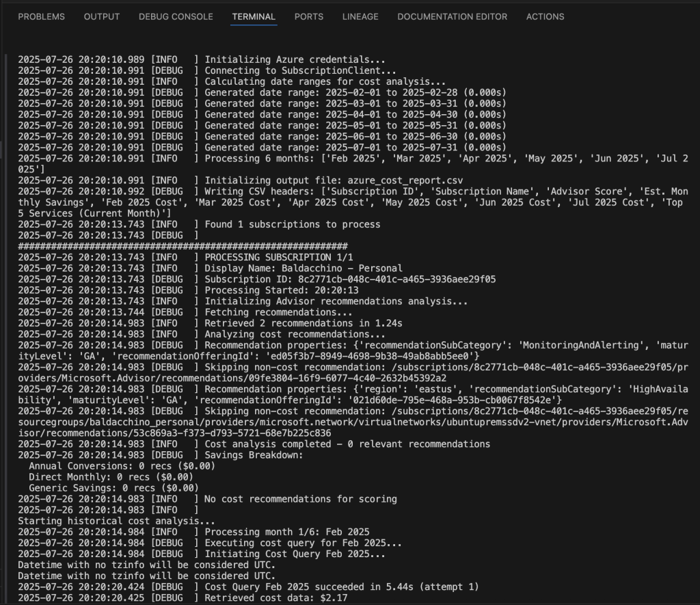Click 'Connecting to SubscriptionClient...' line
The height and width of the screenshot is (605, 700).
tap(207, 70)
